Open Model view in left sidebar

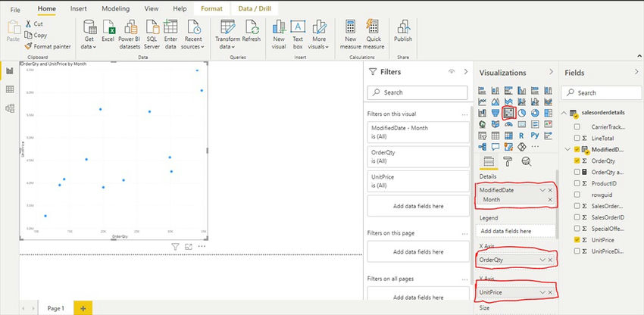pos(10,108)
